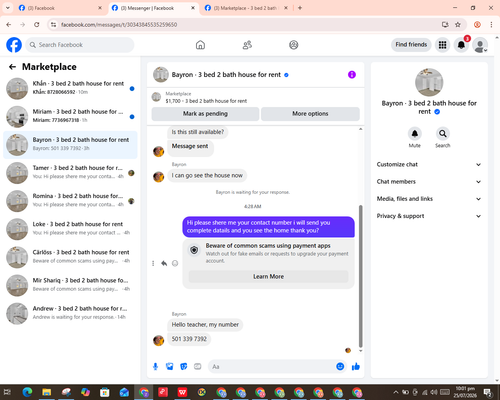This screenshot has height=400, width=500.
Task: Attach a file with the photo icon
Action: (170, 367)
